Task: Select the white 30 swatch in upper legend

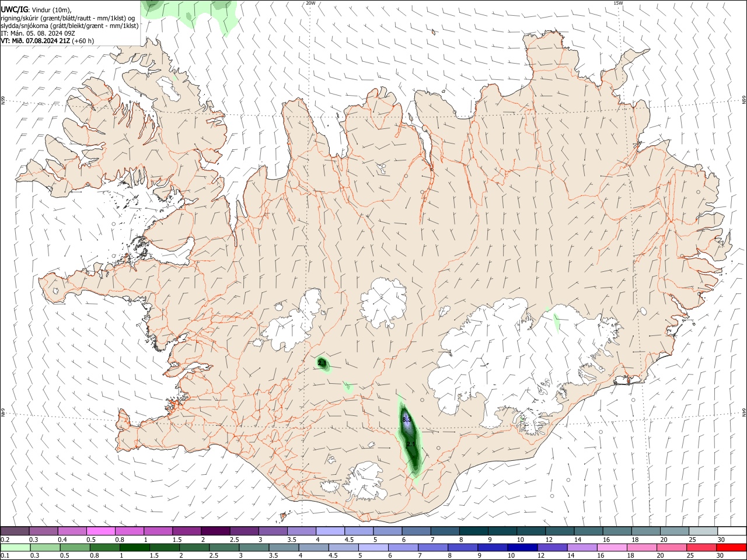Action: coord(732,531)
